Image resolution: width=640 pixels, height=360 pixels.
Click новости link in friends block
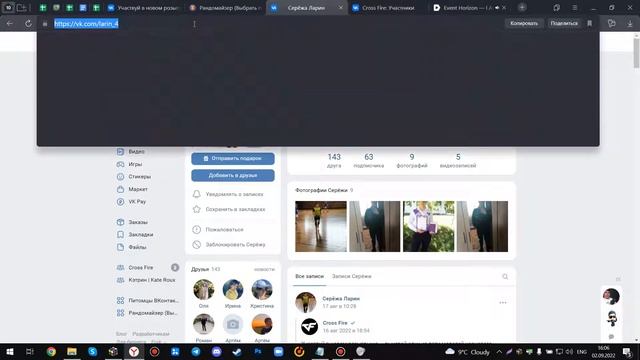click(x=264, y=269)
